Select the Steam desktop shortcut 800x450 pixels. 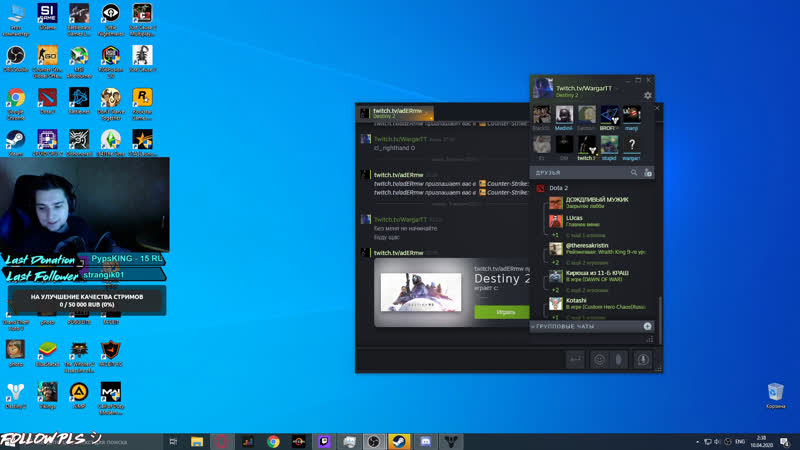tap(15, 143)
